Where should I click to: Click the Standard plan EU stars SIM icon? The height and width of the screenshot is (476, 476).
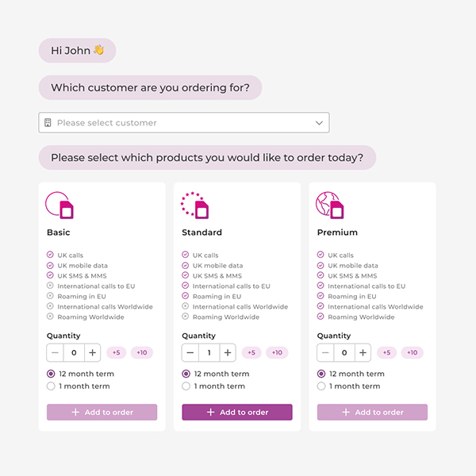(x=194, y=205)
